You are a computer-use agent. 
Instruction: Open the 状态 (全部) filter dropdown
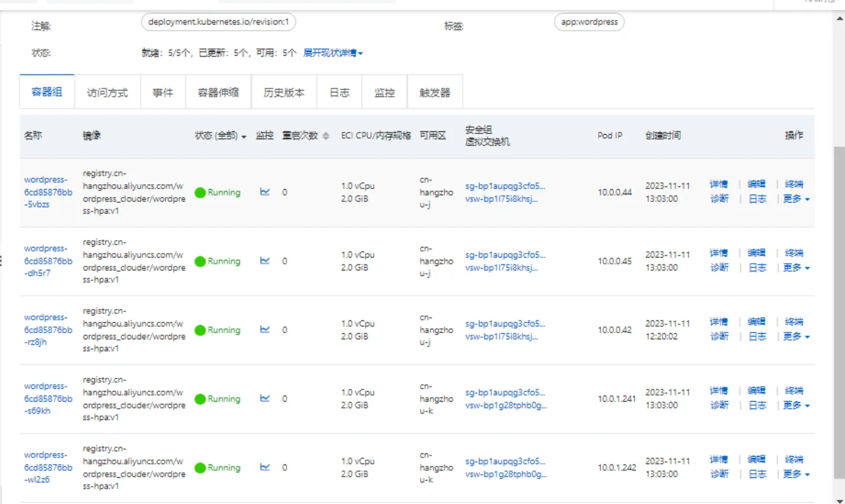[x=221, y=136]
